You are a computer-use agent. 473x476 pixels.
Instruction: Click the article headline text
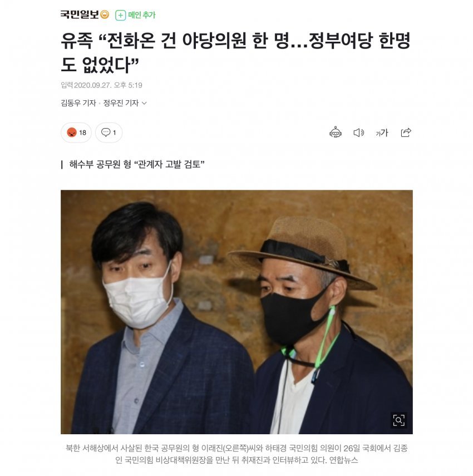coord(235,53)
